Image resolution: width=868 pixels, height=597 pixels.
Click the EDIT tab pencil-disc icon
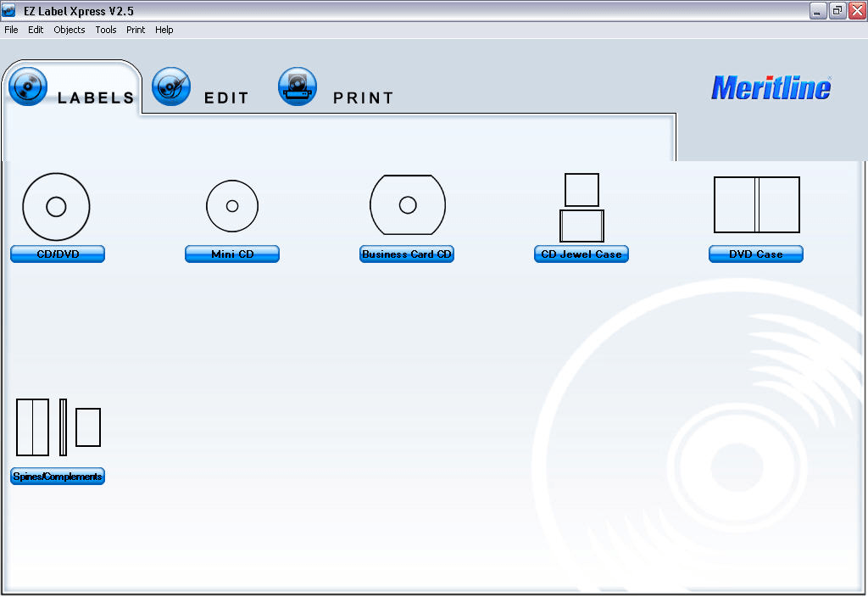point(171,86)
